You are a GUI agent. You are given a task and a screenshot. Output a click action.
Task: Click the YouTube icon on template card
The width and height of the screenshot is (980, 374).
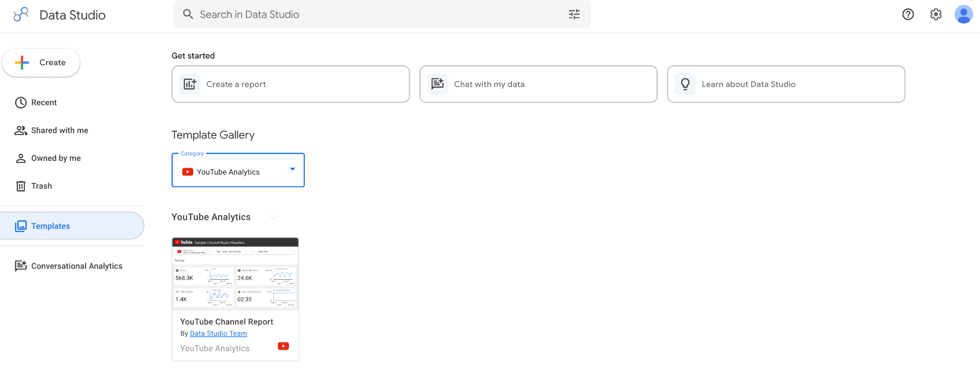pyautogui.click(x=283, y=346)
